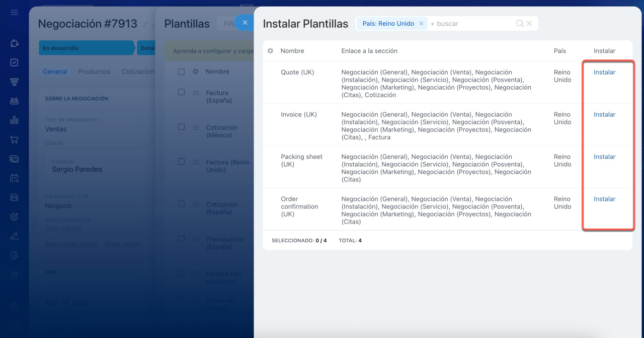Click the bar chart analytics sidebar icon

tap(14, 120)
